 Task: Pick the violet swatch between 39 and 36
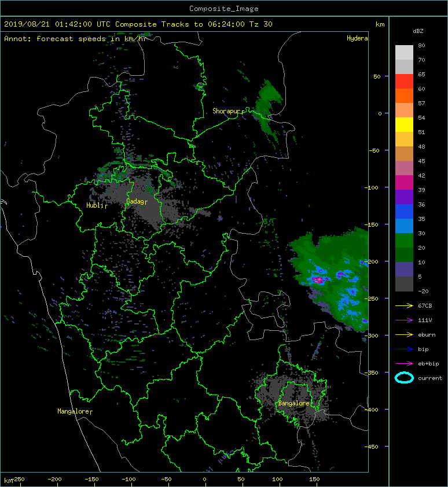[404, 197]
